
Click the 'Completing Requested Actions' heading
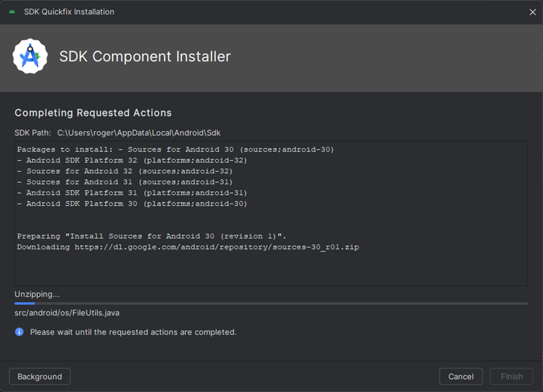[93, 113]
